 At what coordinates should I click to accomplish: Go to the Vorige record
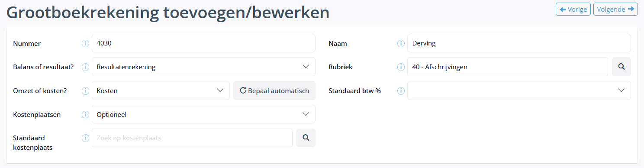point(573,9)
